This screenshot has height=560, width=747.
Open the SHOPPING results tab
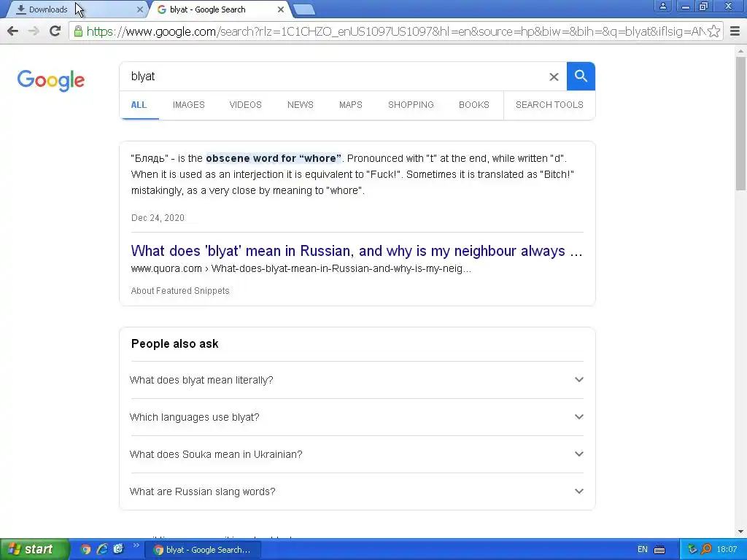(411, 105)
